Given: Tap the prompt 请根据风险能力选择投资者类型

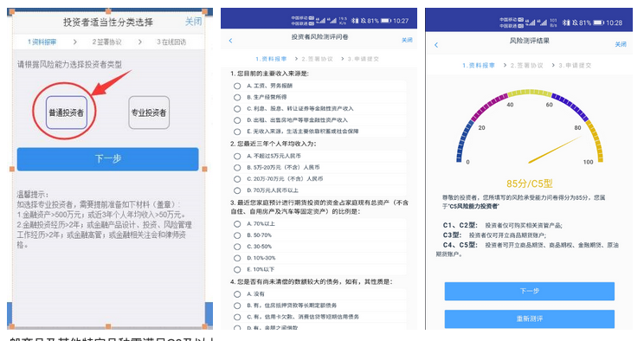Looking at the screenshot, I should point(69,65).
